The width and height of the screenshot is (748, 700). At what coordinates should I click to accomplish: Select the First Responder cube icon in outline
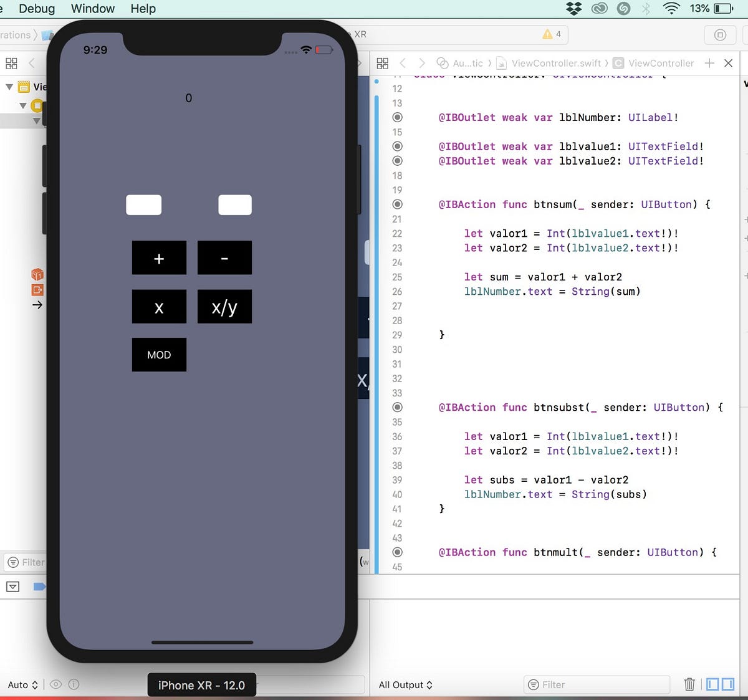click(37, 275)
